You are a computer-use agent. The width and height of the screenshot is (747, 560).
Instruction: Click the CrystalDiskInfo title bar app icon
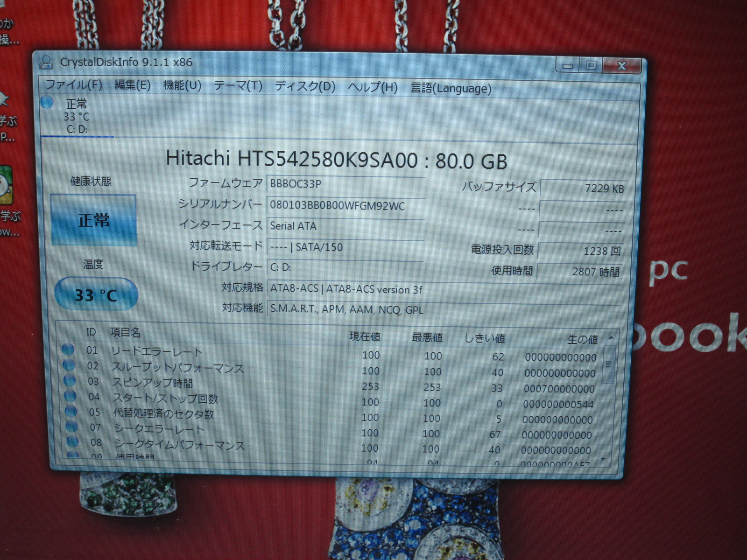click(46, 62)
